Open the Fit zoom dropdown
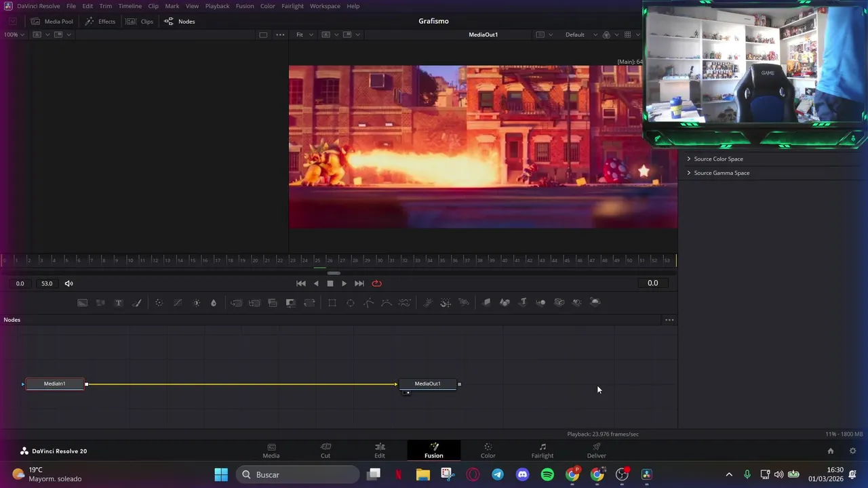Viewport: 868px width, 488px height. pyautogui.click(x=304, y=35)
